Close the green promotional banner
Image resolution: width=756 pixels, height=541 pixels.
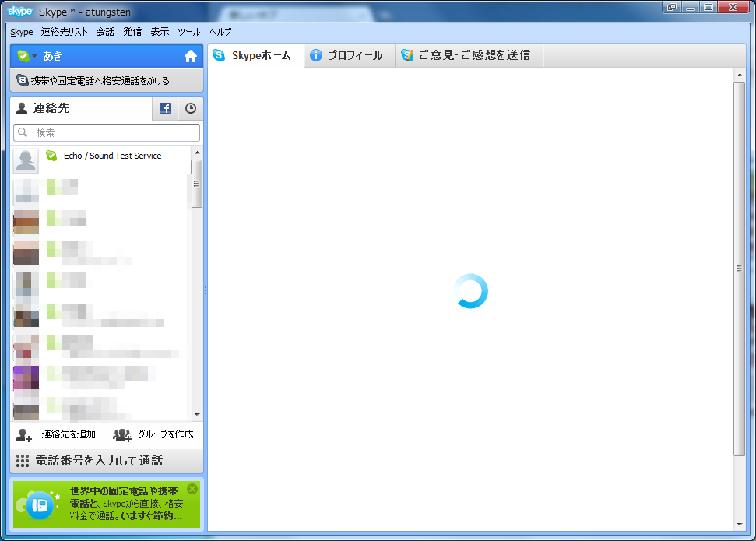tap(192, 489)
